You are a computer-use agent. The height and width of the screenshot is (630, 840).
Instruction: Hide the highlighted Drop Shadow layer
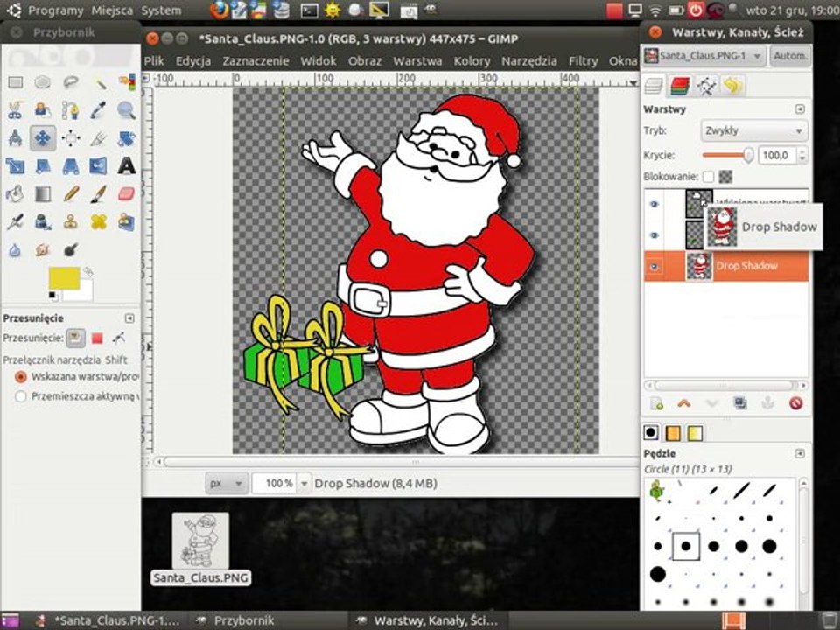[x=654, y=266]
